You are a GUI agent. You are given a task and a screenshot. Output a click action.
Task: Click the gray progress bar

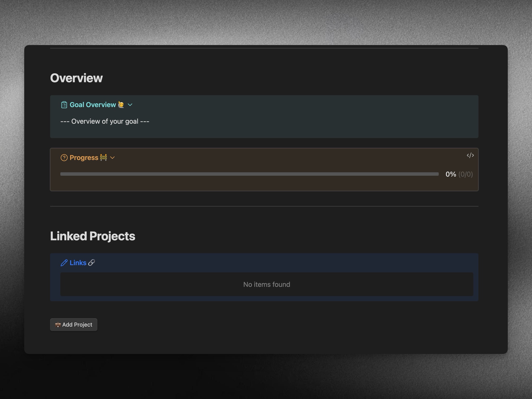pos(249,174)
